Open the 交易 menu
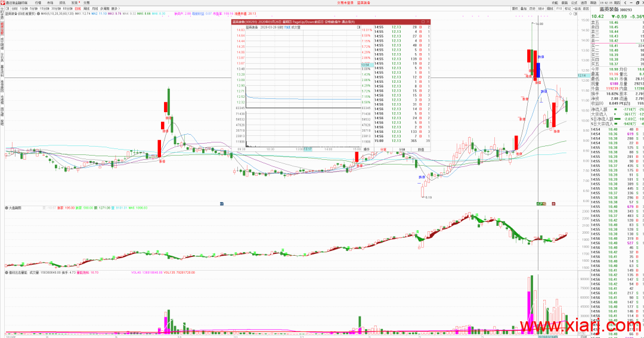The image size is (644, 338). (86, 2)
